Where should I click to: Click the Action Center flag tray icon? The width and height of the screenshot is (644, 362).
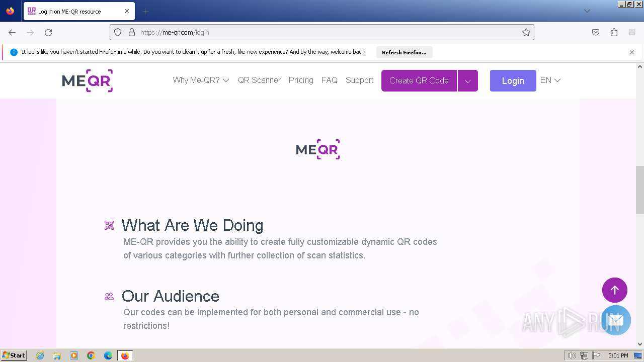click(596, 355)
